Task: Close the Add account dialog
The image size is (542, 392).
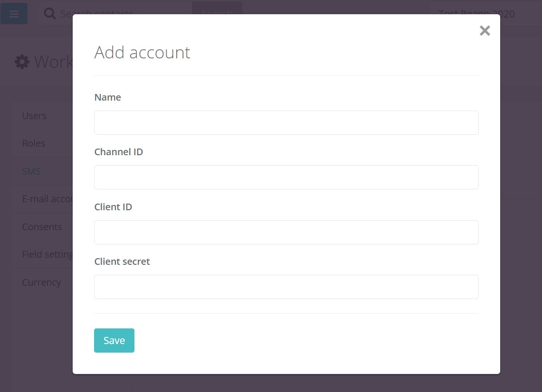Action: (x=485, y=31)
